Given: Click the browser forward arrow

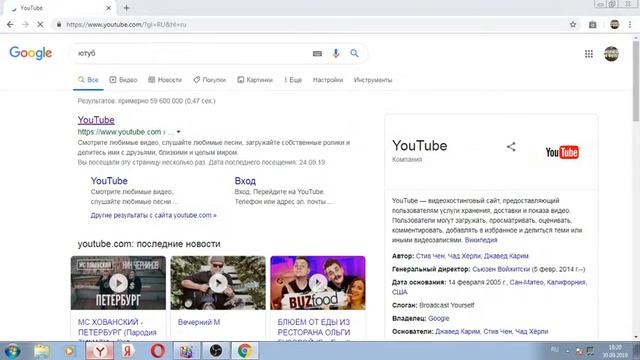Looking at the screenshot, I should pos(25,24).
